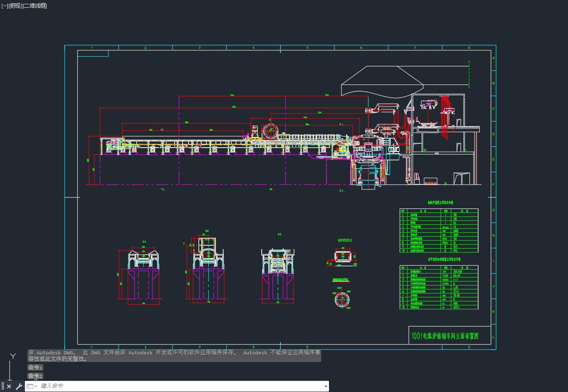Show recent commands list dropdown

click(32, 386)
